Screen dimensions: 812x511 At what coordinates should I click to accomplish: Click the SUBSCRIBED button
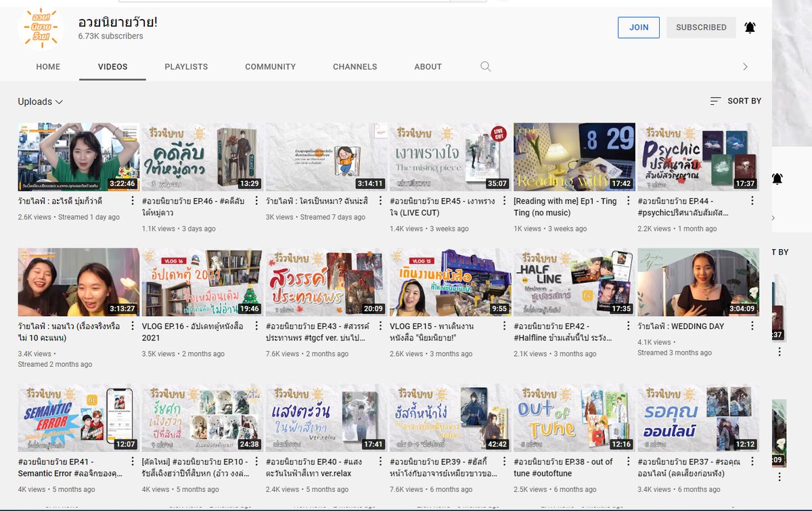point(701,28)
